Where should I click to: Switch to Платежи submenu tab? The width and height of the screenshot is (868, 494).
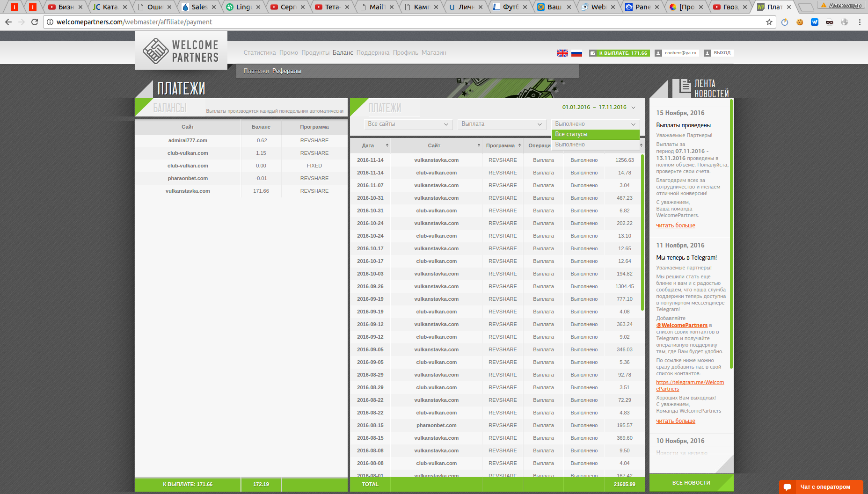click(x=256, y=71)
